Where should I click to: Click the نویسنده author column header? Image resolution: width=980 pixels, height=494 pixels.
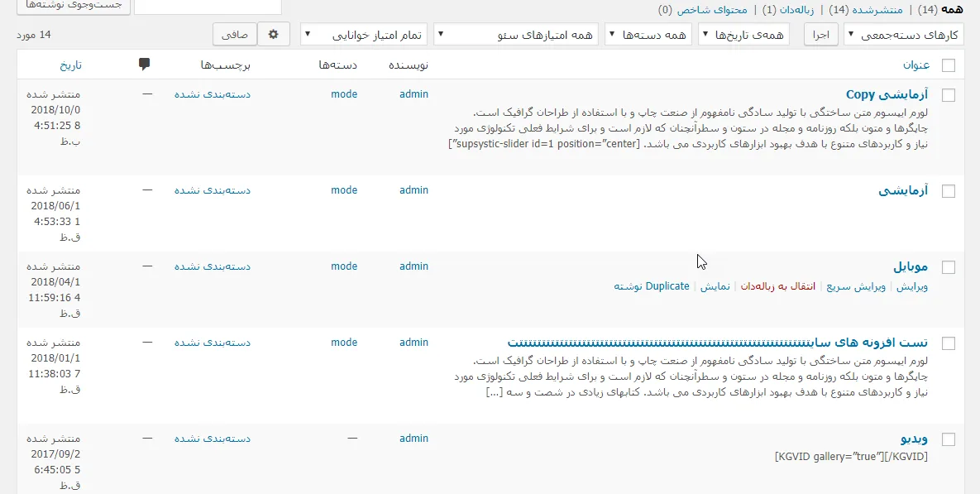(x=409, y=65)
